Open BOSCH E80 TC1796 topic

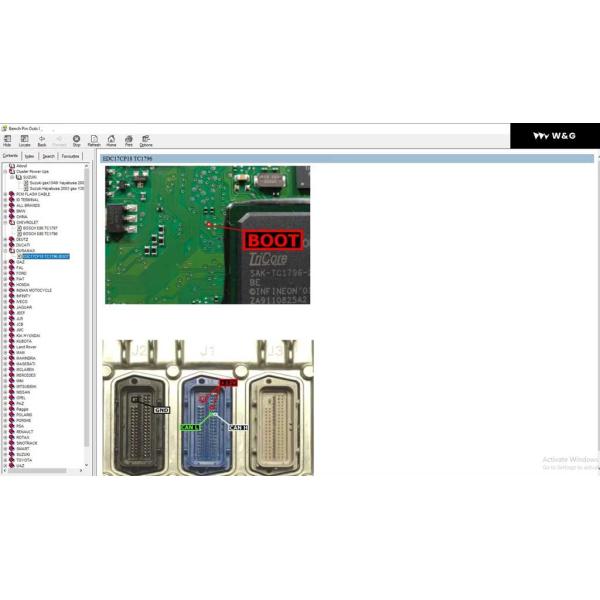pos(40,233)
